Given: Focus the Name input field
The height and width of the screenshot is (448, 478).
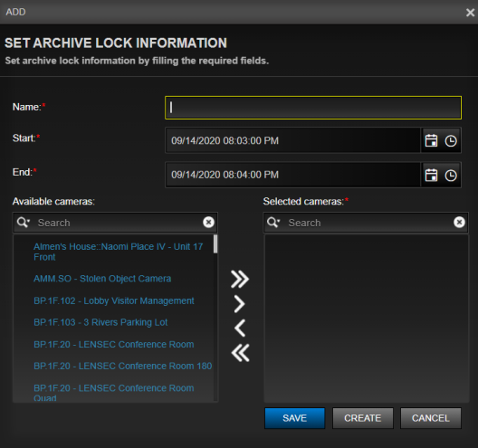Looking at the screenshot, I should click(x=313, y=108).
